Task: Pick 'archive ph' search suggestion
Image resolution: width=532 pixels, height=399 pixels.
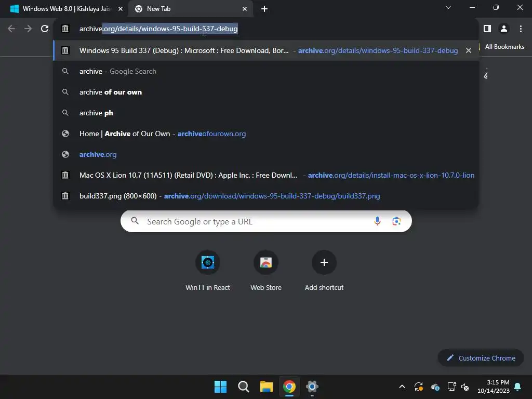Action: 266,113
